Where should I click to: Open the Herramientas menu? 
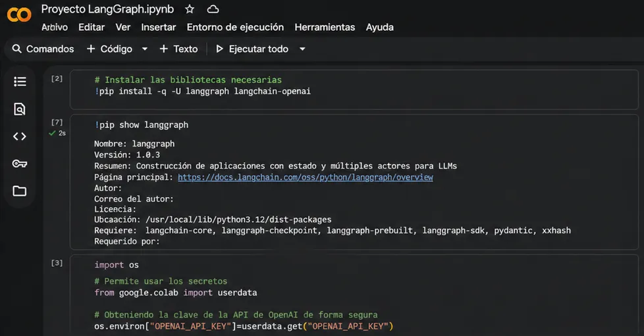(x=325, y=27)
